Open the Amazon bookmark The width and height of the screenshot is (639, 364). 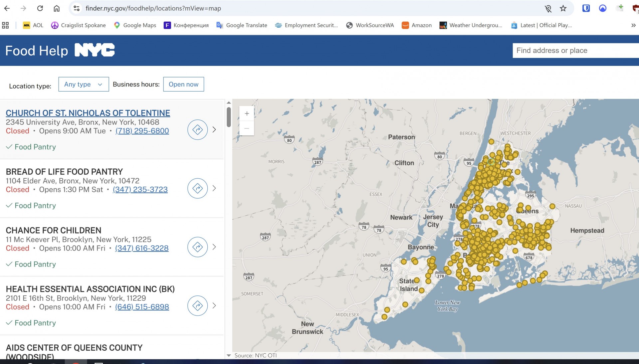pos(417,25)
